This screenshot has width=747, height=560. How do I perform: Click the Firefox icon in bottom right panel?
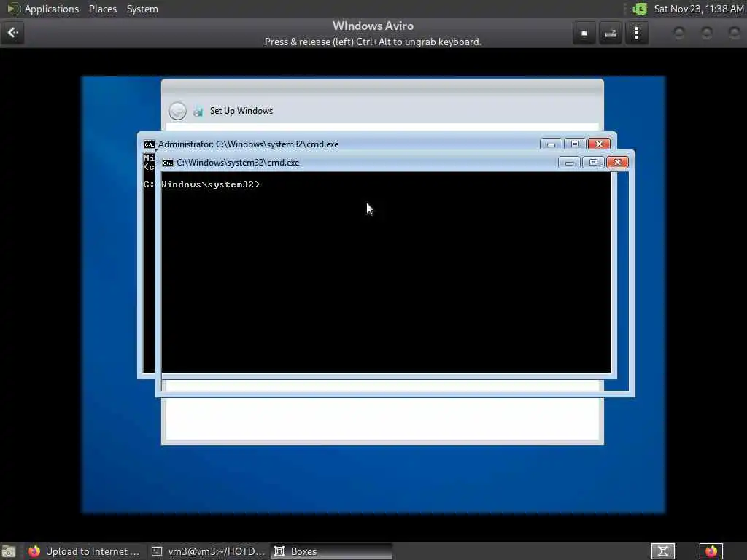(x=711, y=551)
